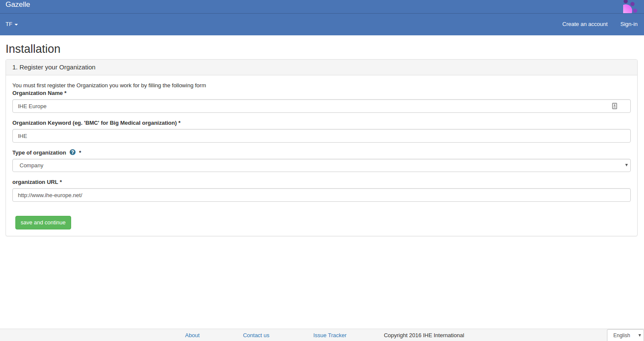The image size is (644, 341).
Task: Open the About link in the footer
Action: (192, 335)
